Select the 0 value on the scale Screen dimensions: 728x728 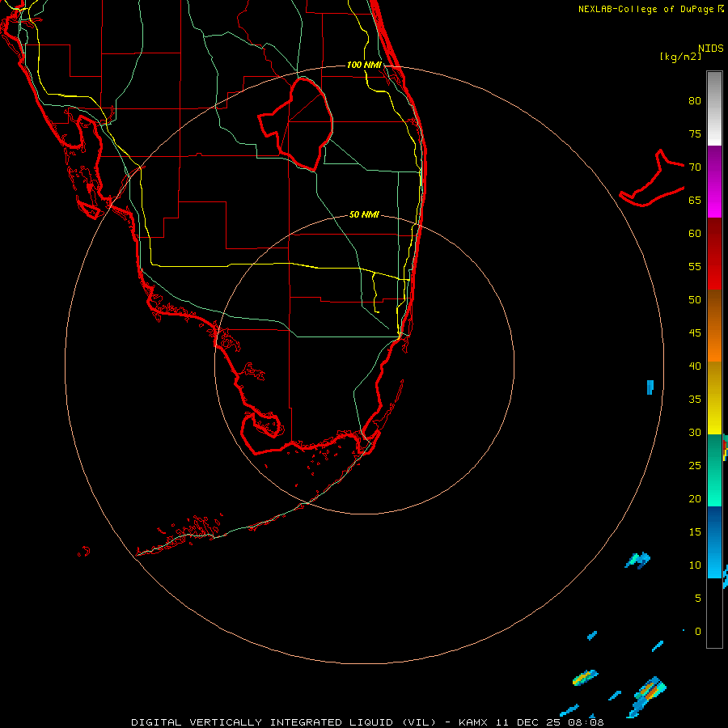[x=698, y=632]
